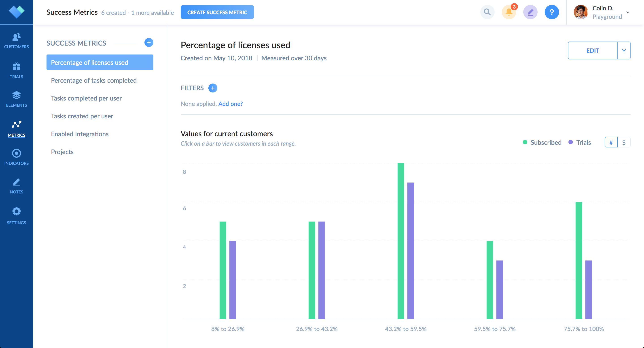
Task: Expand the dropdown arrow next to EDIT
Action: (x=624, y=50)
